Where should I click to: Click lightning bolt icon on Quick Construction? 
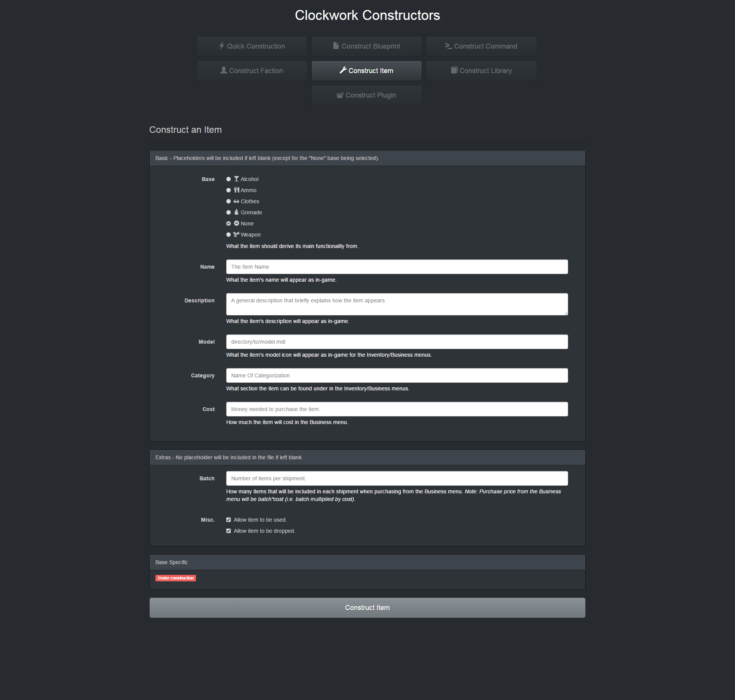point(222,46)
